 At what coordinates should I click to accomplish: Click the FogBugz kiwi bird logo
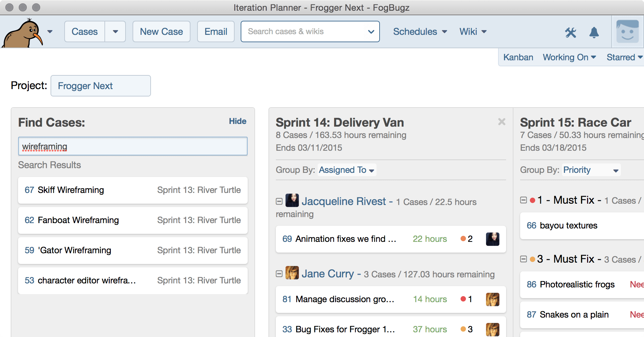23,33
